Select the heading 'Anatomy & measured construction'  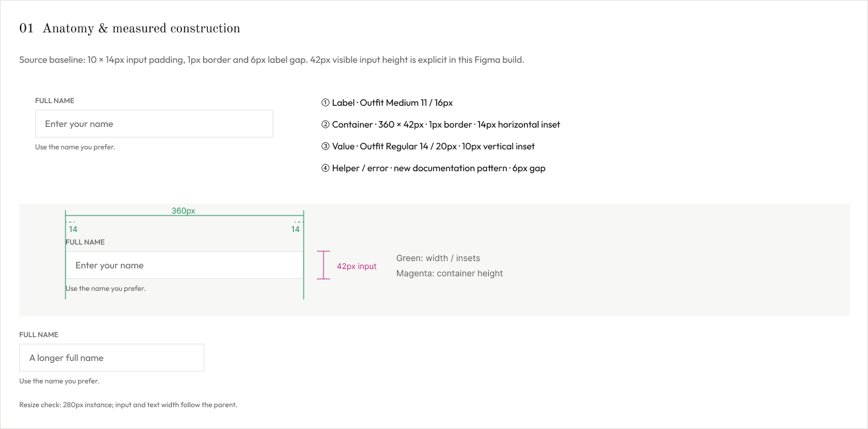pos(141,28)
